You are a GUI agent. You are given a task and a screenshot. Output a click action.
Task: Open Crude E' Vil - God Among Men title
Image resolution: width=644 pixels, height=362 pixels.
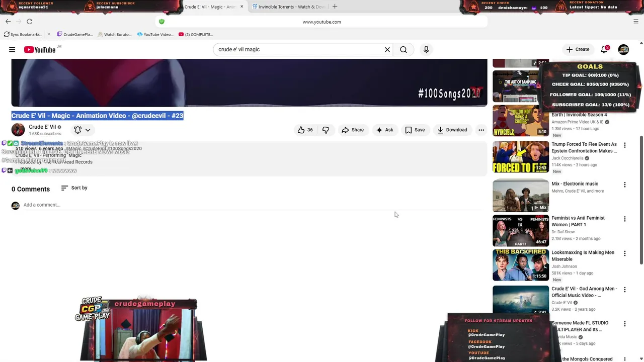point(584,292)
